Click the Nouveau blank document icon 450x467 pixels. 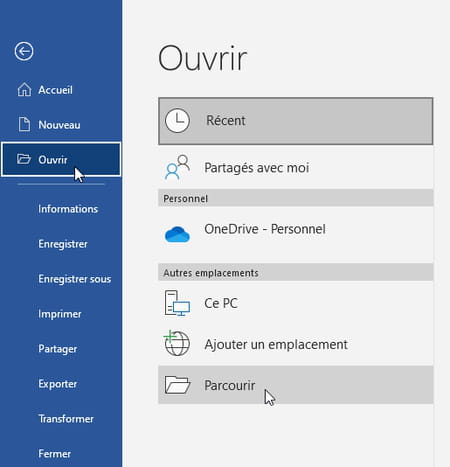tap(24, 124)
